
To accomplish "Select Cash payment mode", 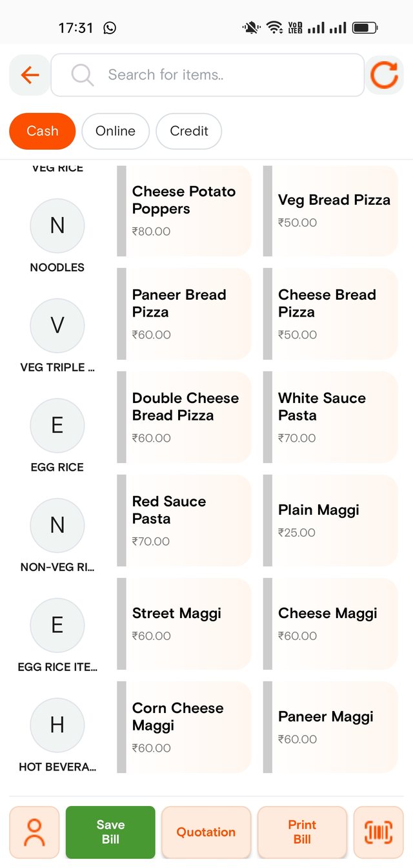I will pyautogui.click(x=43, y=131).
